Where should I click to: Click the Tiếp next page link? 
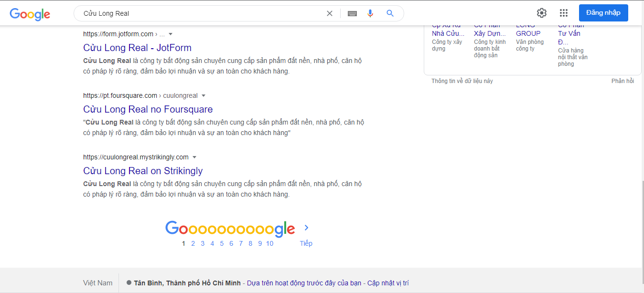pos(306,243)
